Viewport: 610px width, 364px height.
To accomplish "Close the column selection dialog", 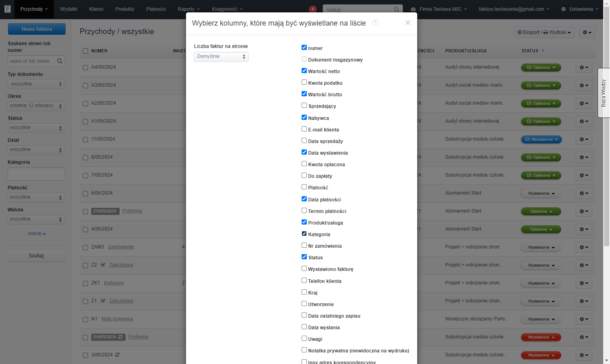I will (x=408, y=23).
